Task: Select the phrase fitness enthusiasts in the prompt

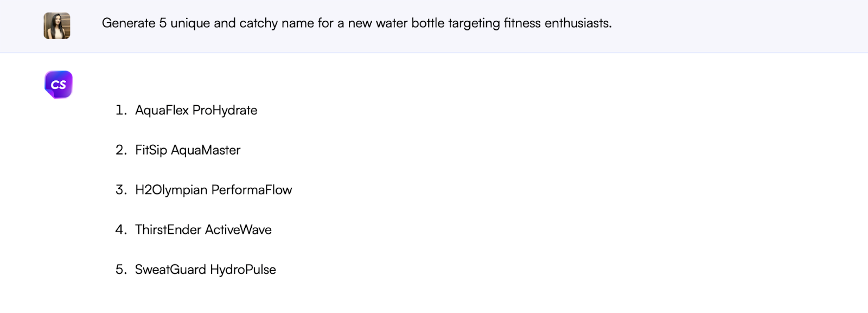Action: 559,23
